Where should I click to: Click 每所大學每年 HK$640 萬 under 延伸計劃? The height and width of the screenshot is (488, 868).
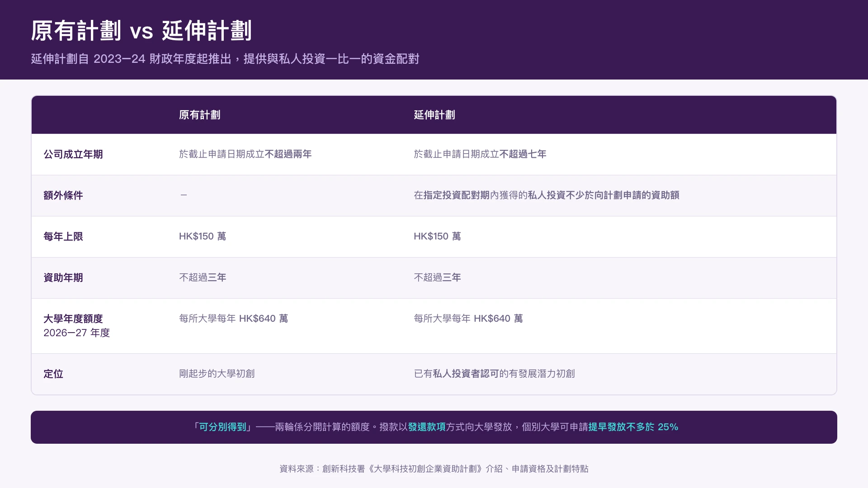[x=468, y=319]
